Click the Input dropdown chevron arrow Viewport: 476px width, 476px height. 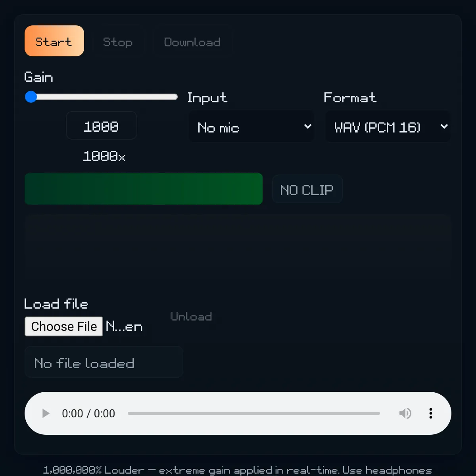(307, 127)
